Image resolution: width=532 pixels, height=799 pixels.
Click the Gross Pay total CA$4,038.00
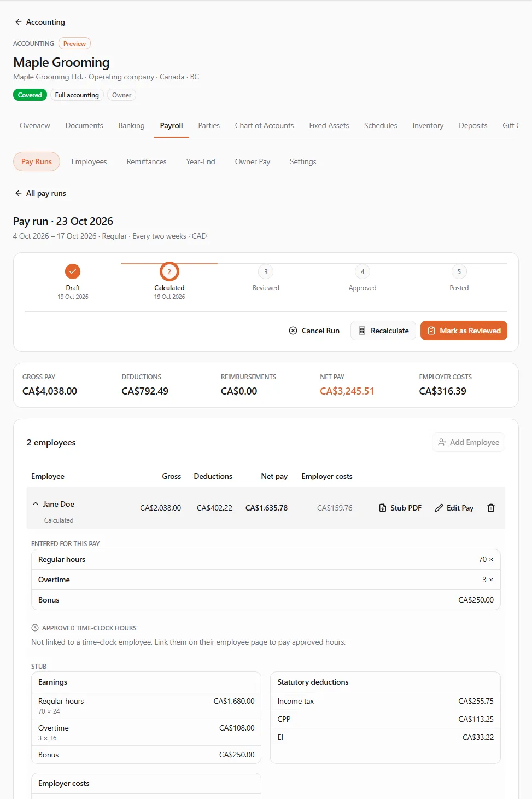pos(50,391)
